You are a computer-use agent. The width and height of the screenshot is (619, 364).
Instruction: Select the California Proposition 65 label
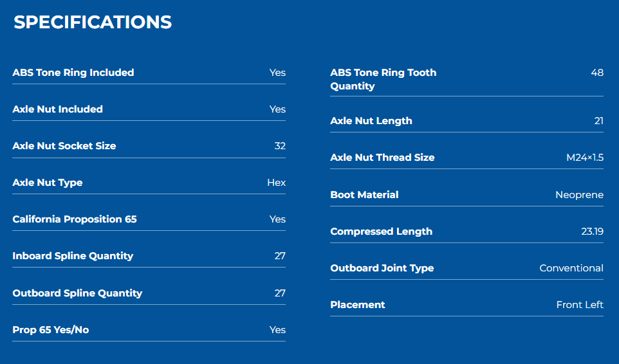pyautogui.click(x=75, y=219)
